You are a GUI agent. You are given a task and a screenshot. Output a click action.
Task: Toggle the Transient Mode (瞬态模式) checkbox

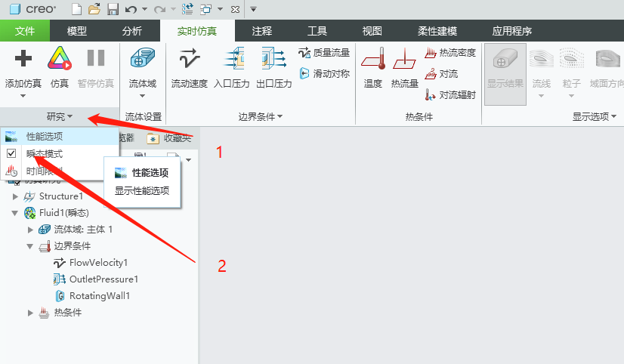[11, 153]
